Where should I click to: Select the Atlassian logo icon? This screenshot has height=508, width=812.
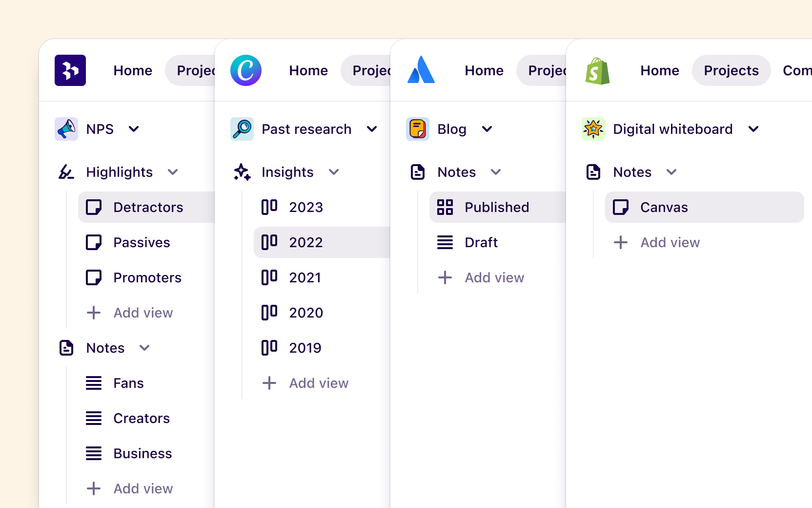coord(422,70)
